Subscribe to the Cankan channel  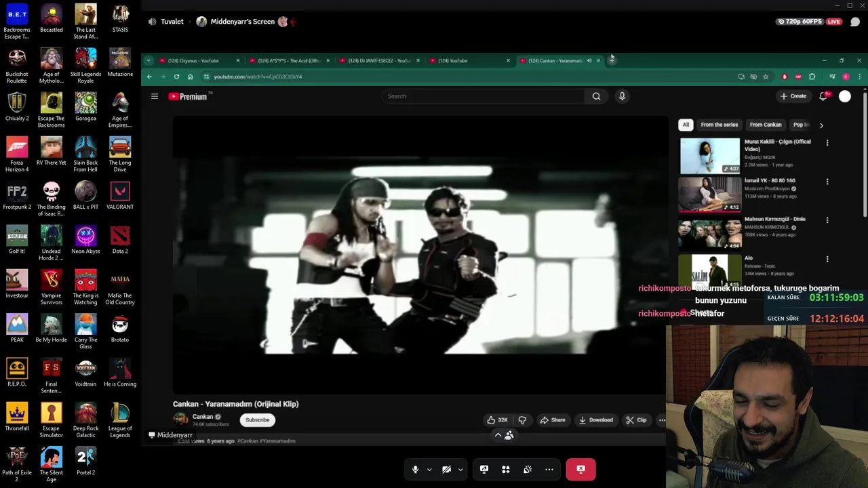(x=258, y=420)
